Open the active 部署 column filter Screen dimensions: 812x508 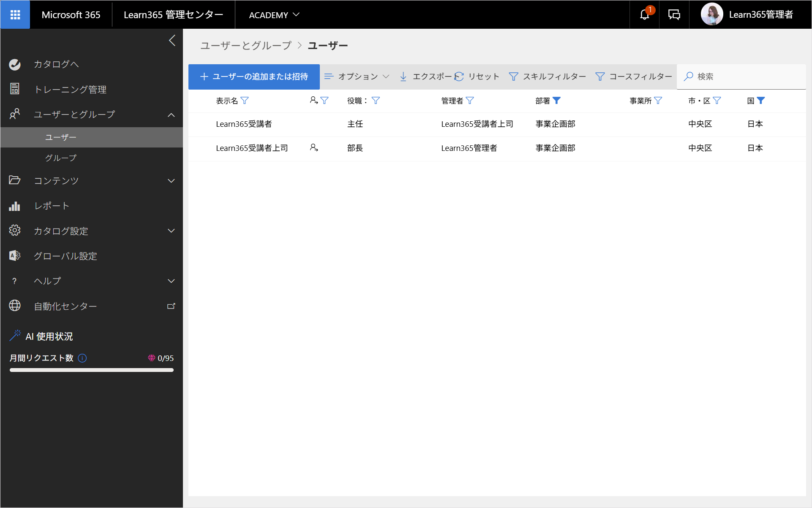557,101
